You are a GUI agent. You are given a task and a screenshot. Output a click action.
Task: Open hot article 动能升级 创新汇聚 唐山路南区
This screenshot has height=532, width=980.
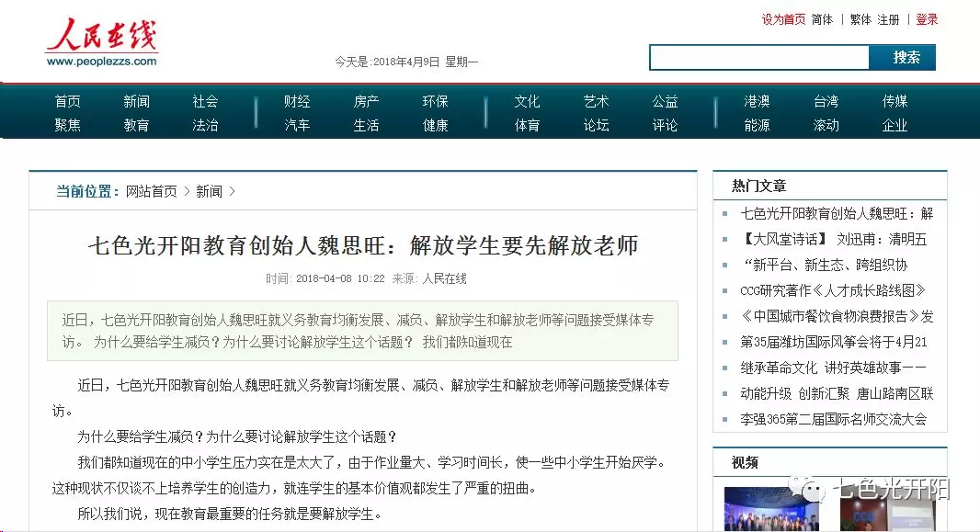coord(837,393)
